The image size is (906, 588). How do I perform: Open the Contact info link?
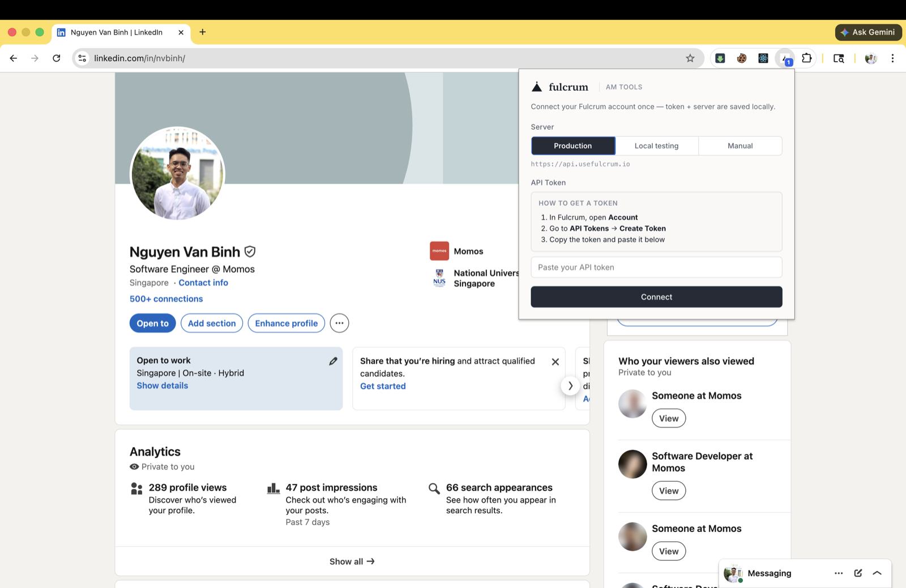click(203, 283)
